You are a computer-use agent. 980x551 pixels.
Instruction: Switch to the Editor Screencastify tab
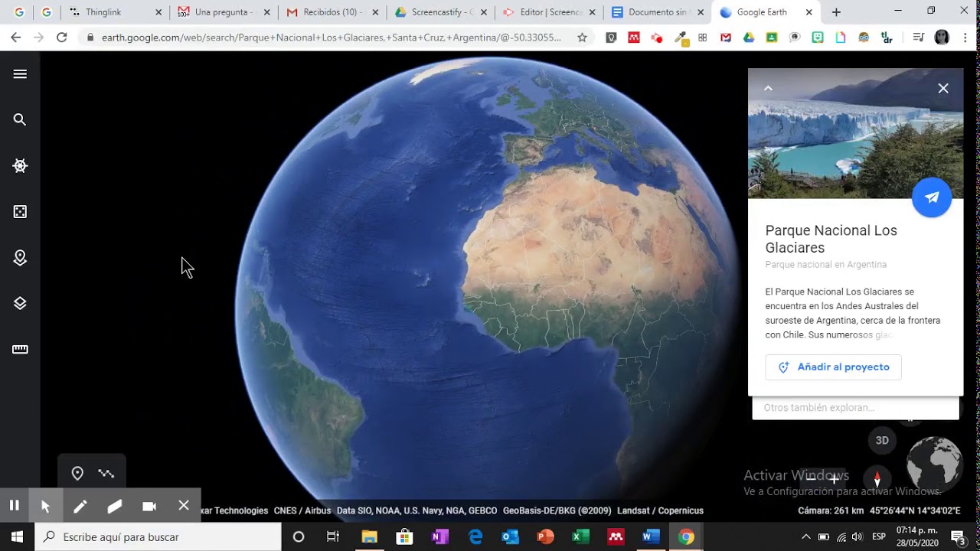[549, 12]
